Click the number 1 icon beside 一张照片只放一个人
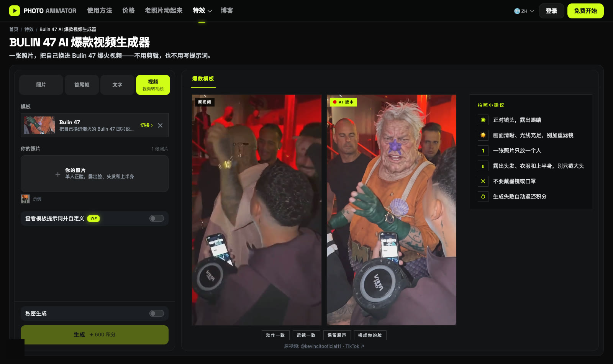Image resolution: width=613 pixels, height=364 pixels. (483, 151)
